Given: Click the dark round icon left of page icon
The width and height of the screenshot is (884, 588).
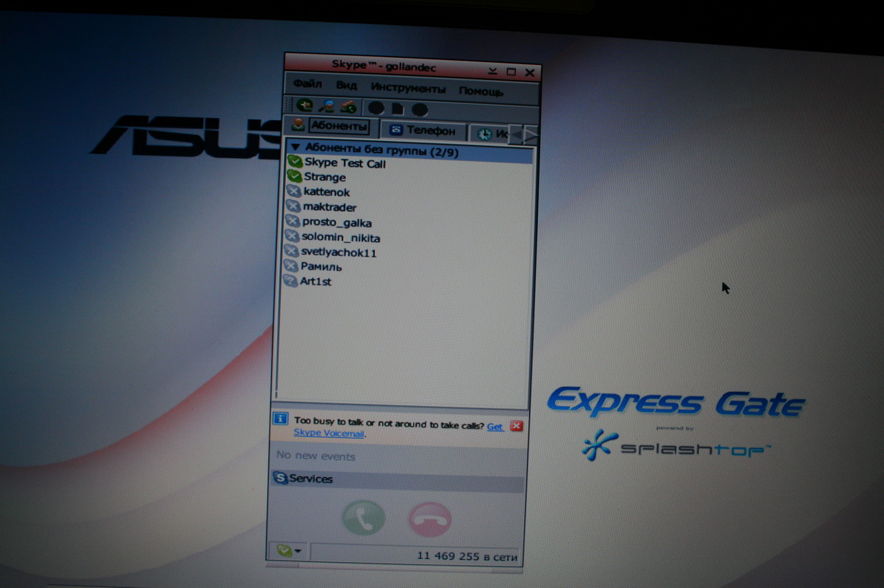Looking at the screenshot, I should coord(376,108).
